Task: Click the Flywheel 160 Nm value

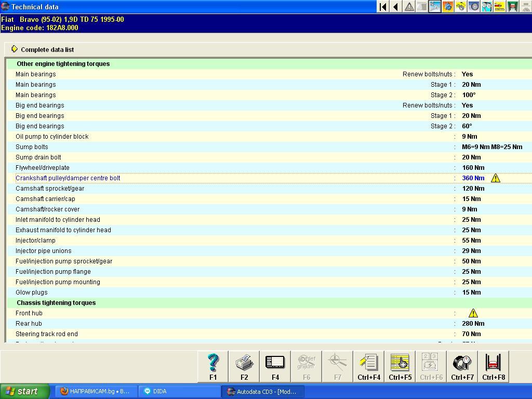Action: pyautogui.click(x=473, y=168)
